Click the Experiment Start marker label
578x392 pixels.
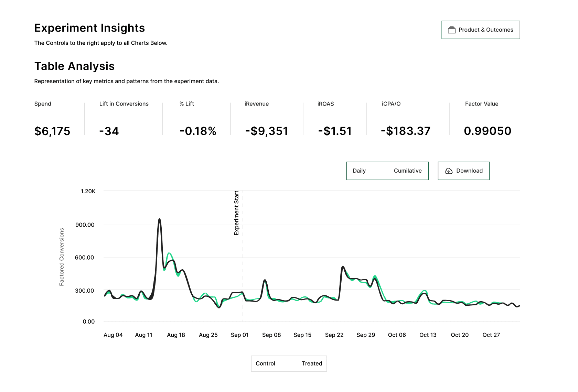236,213
